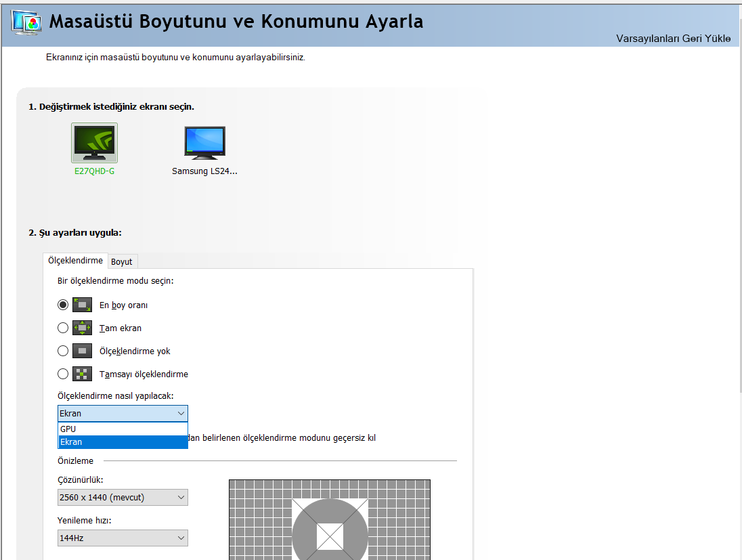Choose Ekran from the dropdown list
This screenshot has width=742, height=560.
[x=123, y=442]
